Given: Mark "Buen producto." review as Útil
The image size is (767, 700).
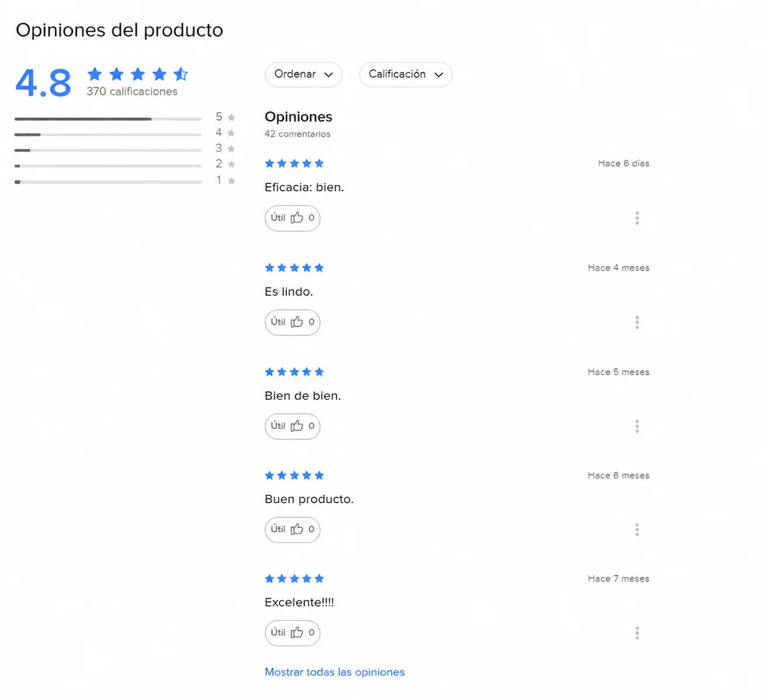Looking at the screenshot, I should pos(292,529).
